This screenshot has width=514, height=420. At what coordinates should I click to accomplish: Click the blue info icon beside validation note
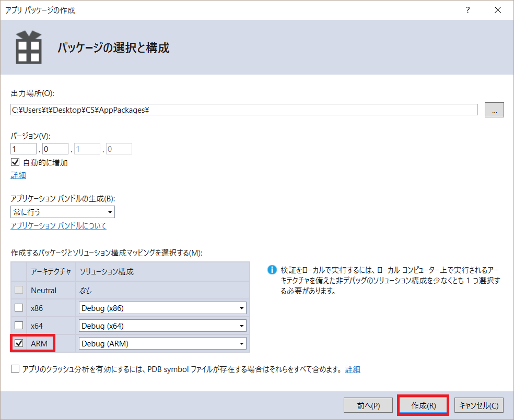(x=272, y=270)
